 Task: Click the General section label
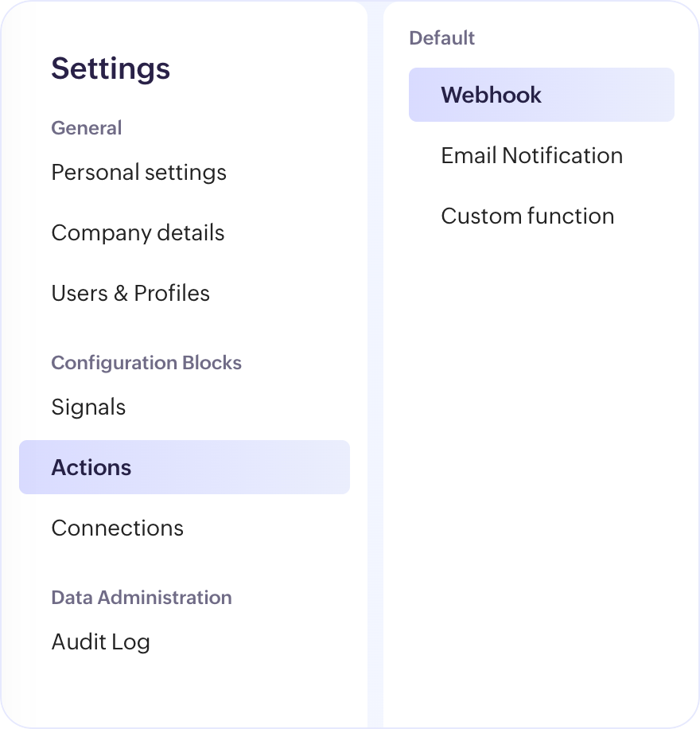tap(87, 128)
